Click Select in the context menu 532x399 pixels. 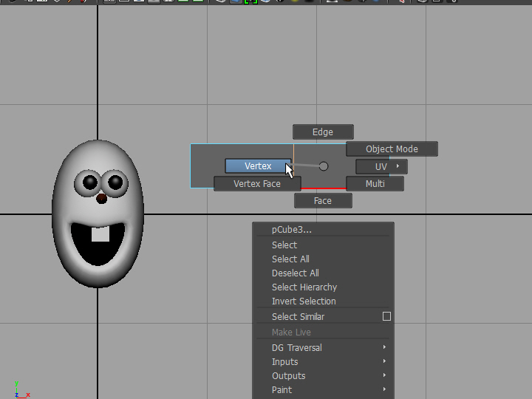pyautogui.click(x=284, y=245)
